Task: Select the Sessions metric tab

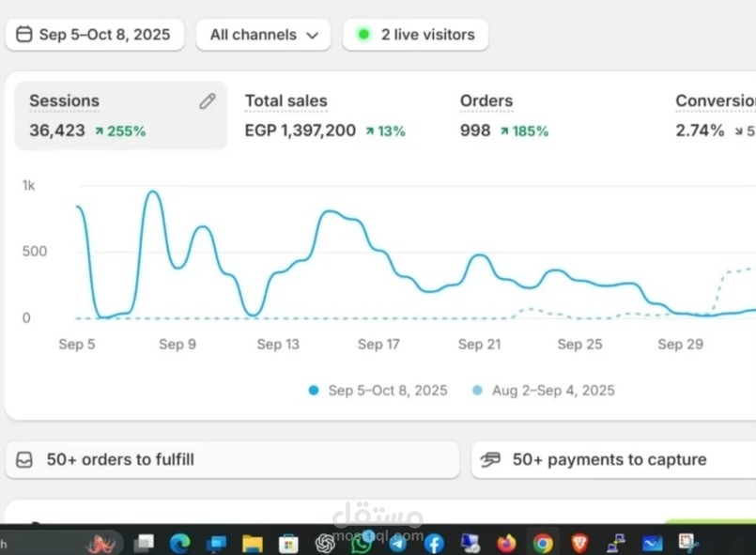Action: (120, 116)
